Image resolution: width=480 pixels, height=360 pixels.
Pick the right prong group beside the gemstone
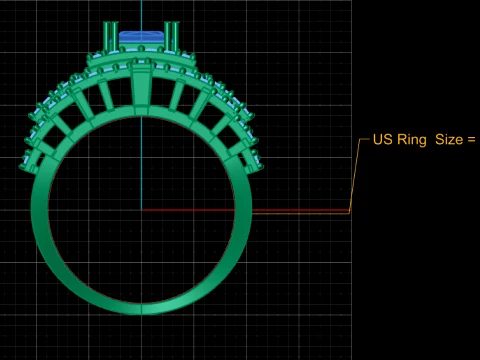tap(172, 37)
